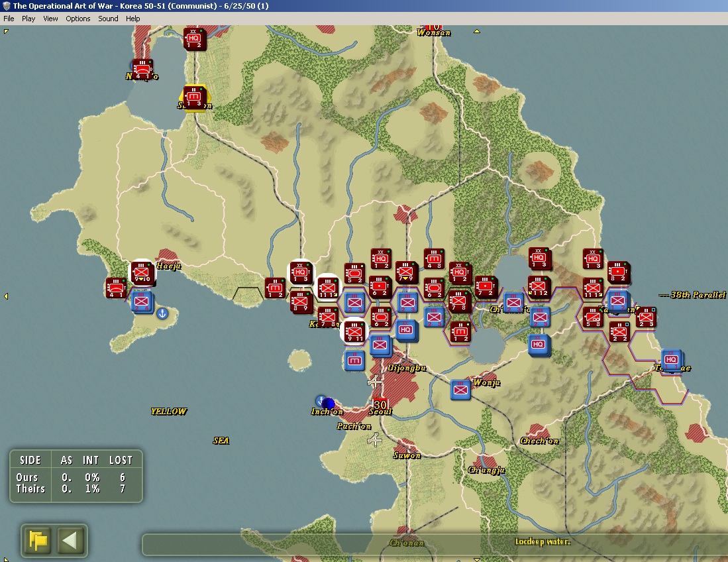Select red engineer unit 4-8
The width and height of the screenshot is (728, 562).
click(434, 259)
